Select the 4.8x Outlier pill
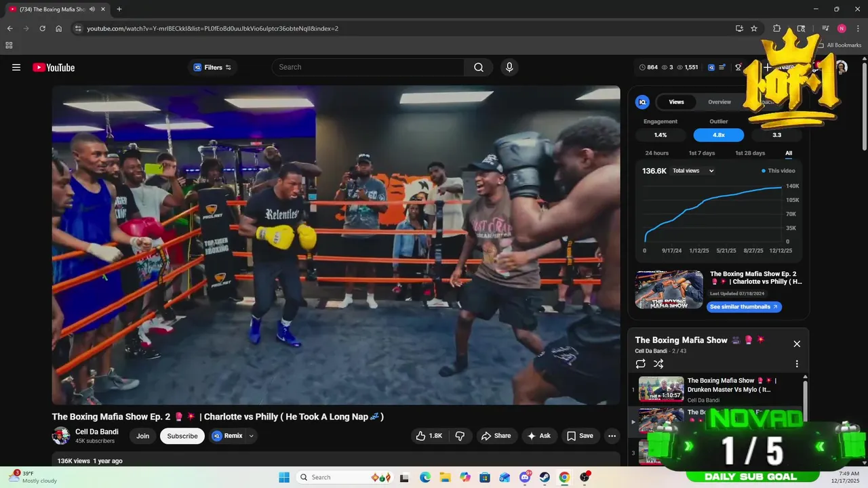868x488 pixels. (x=719, y=135)
